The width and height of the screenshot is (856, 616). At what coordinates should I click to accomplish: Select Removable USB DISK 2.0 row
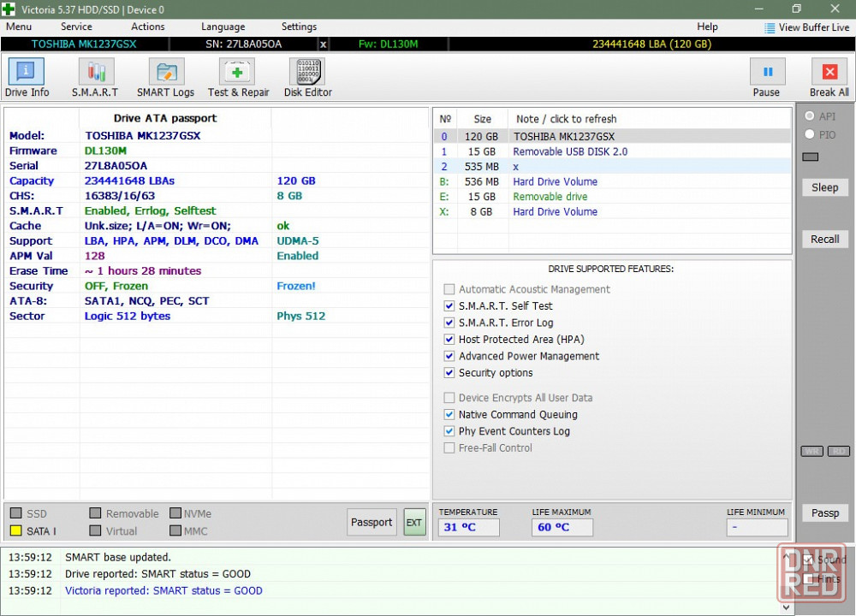[x=612, y=151]
